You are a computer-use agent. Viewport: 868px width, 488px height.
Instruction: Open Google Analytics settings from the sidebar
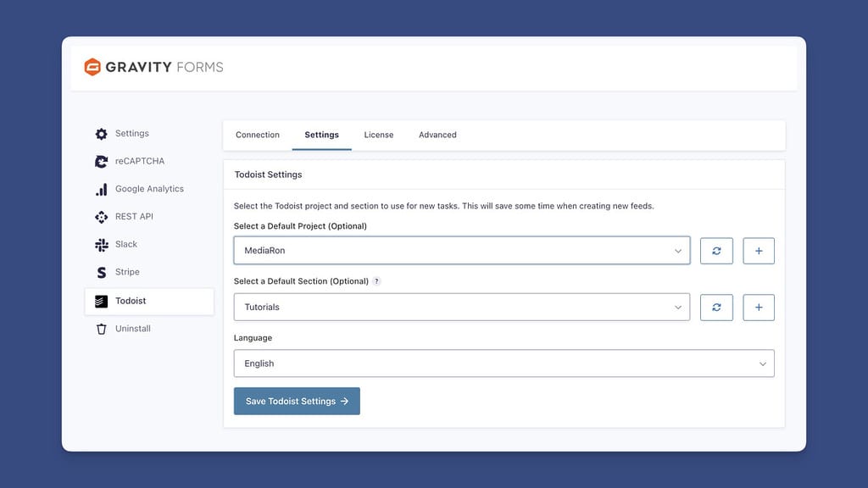[101, 189]
